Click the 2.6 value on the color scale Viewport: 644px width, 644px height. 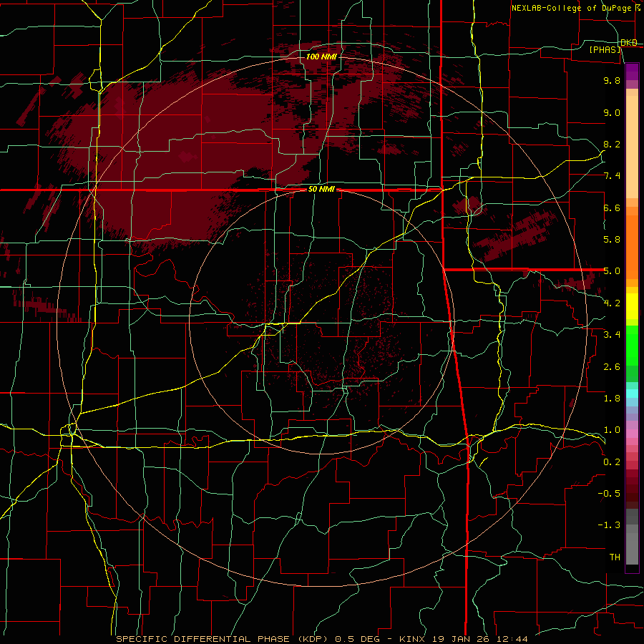pos(612,367)
